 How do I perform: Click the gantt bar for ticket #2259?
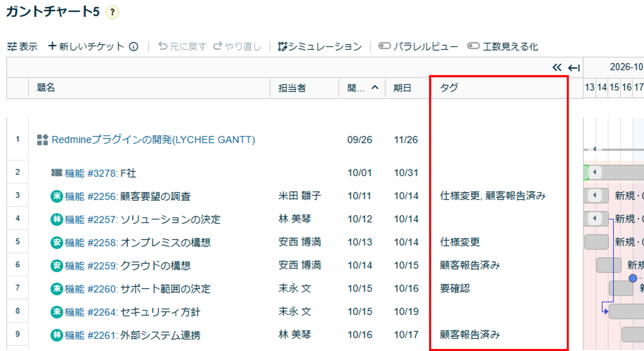(x=609, y=265)
